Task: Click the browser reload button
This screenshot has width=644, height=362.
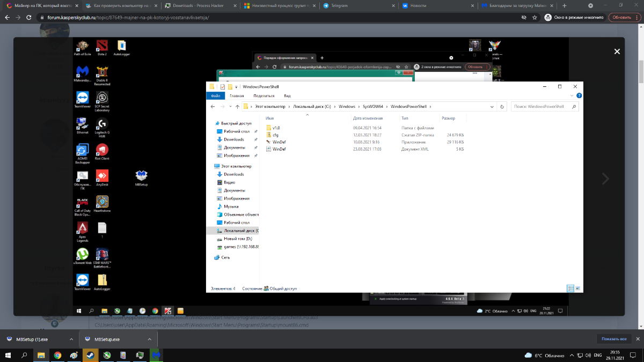Action: click(x=31, y=17)
